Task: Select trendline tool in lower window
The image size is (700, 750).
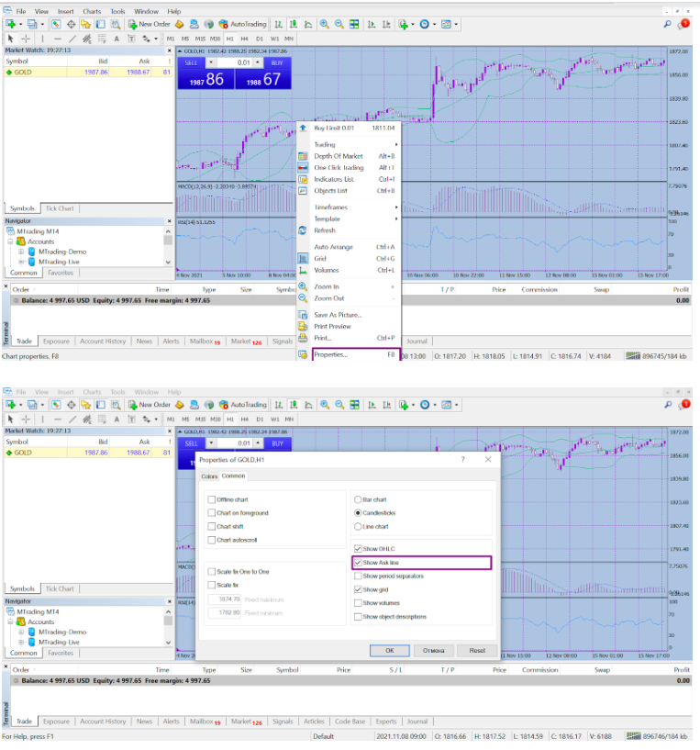Action: point(72,419)
